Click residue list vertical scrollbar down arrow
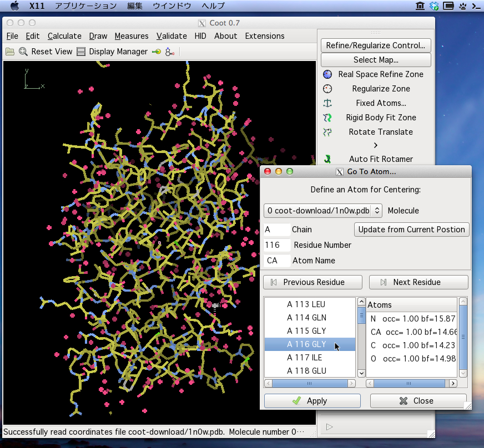 click(x=361, y=373)
